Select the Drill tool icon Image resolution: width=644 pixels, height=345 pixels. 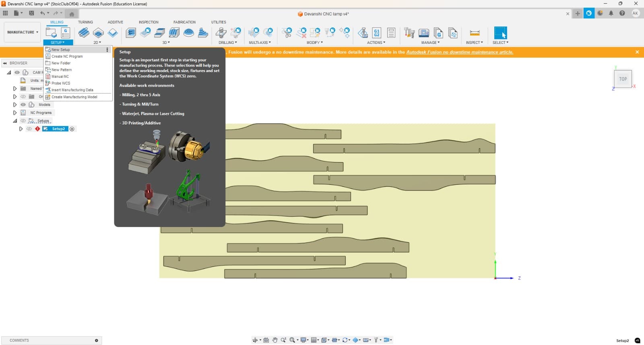click(x=221, y=33)
